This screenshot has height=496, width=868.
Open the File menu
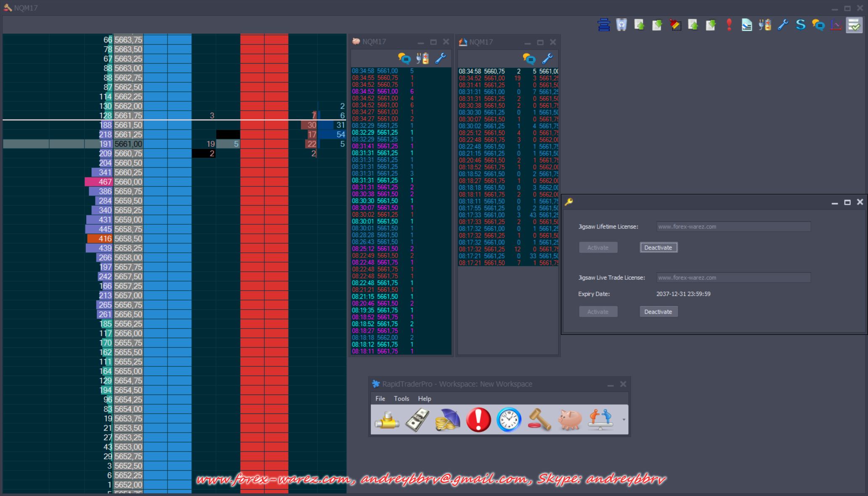click(380, 398)
